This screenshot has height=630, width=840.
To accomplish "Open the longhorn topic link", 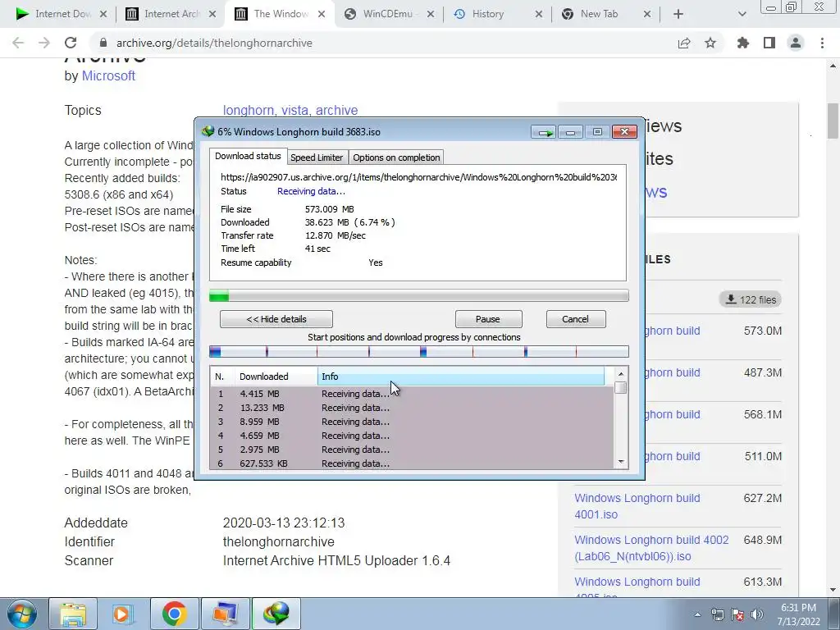I will tap(249, 111).
